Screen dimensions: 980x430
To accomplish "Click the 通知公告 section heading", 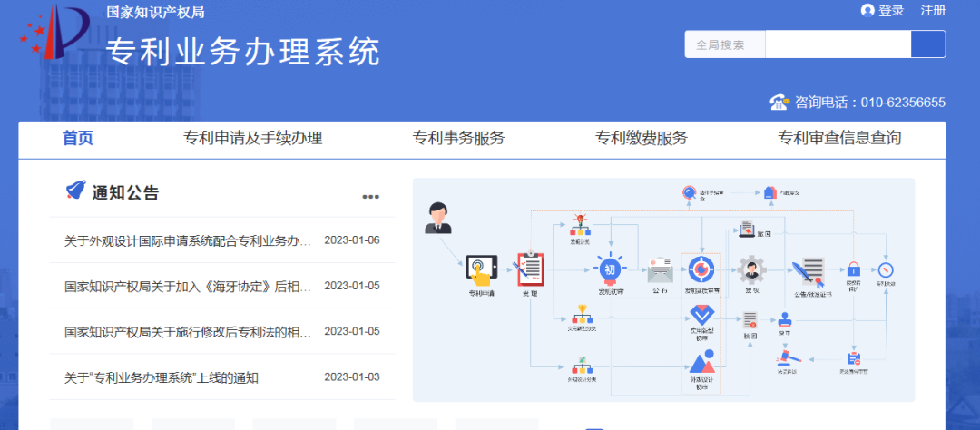I will 125,193.
